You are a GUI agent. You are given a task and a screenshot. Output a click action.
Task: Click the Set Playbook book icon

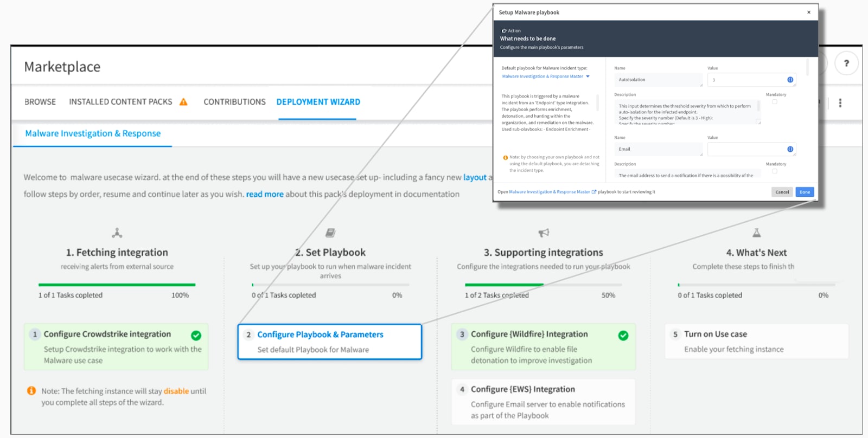point(330,233)
